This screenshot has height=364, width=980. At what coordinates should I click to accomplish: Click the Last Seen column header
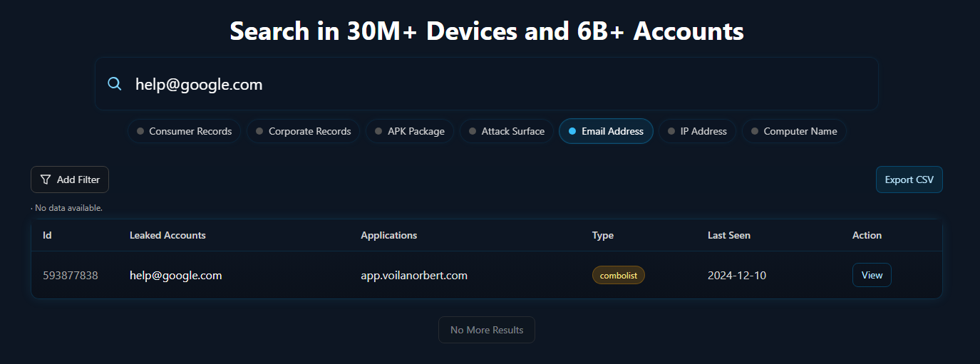728,235
